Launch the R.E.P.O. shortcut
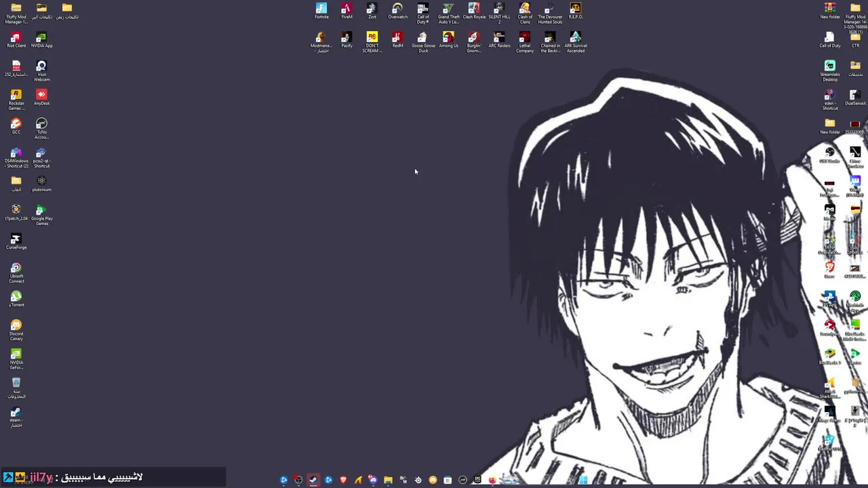The width and height of the screenshot is (868, 488). (x=575, y=12)
